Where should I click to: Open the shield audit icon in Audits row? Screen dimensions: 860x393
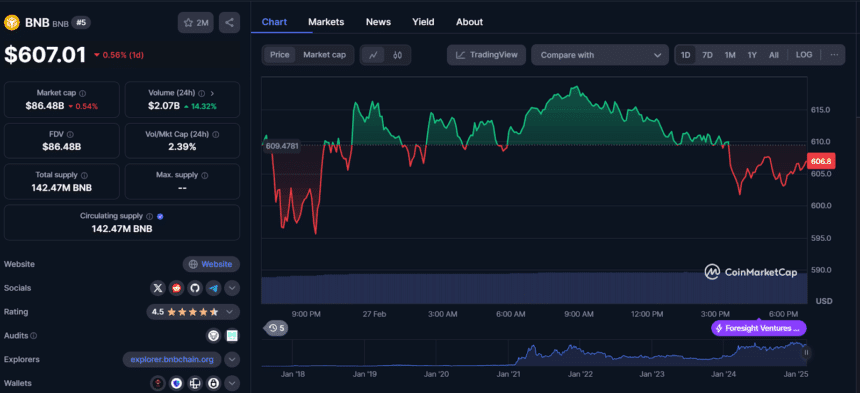213,335
